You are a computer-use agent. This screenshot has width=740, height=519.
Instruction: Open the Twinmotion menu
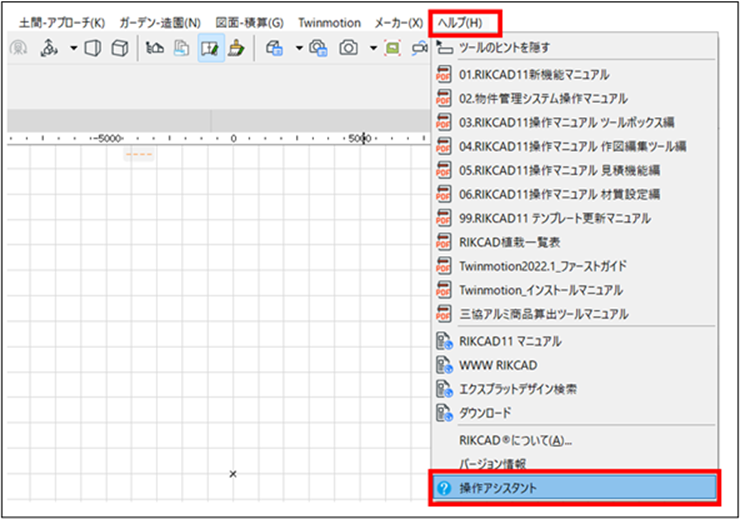[329, 22]
